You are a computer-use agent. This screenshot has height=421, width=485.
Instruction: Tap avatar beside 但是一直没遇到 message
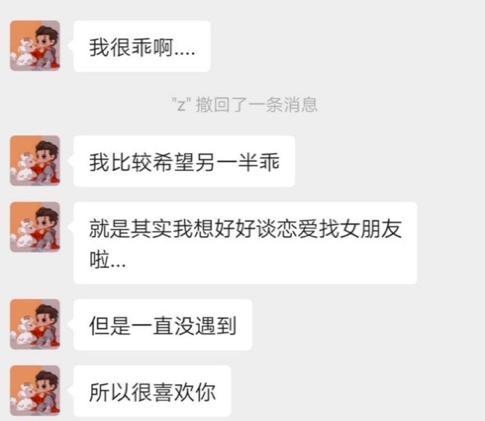click(x=35, y=324)
